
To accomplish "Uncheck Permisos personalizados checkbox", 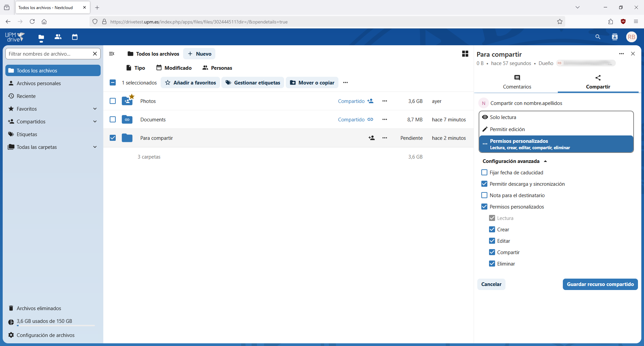I will coord(484,207).
